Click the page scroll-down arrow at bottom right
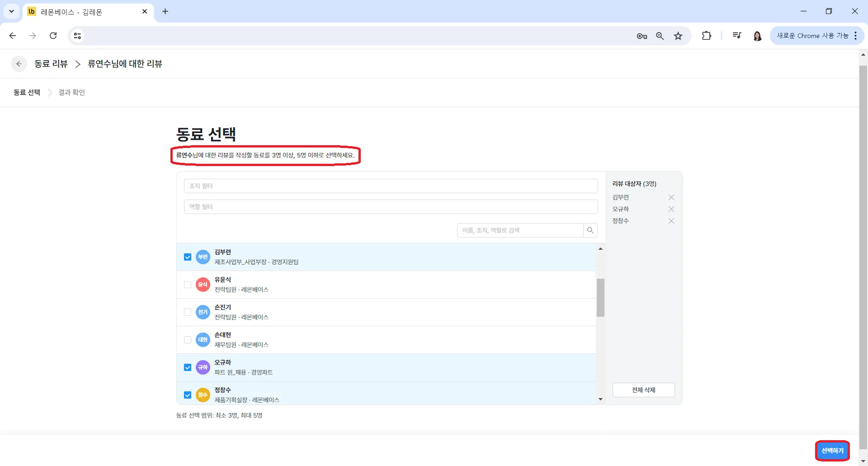The width and height of the screenshot is (868, 466). pyautogui.click(x=863, y=461)
